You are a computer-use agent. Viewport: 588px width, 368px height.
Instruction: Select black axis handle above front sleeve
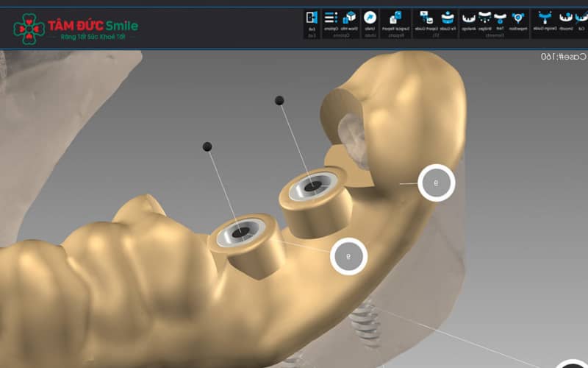(207, 146)
